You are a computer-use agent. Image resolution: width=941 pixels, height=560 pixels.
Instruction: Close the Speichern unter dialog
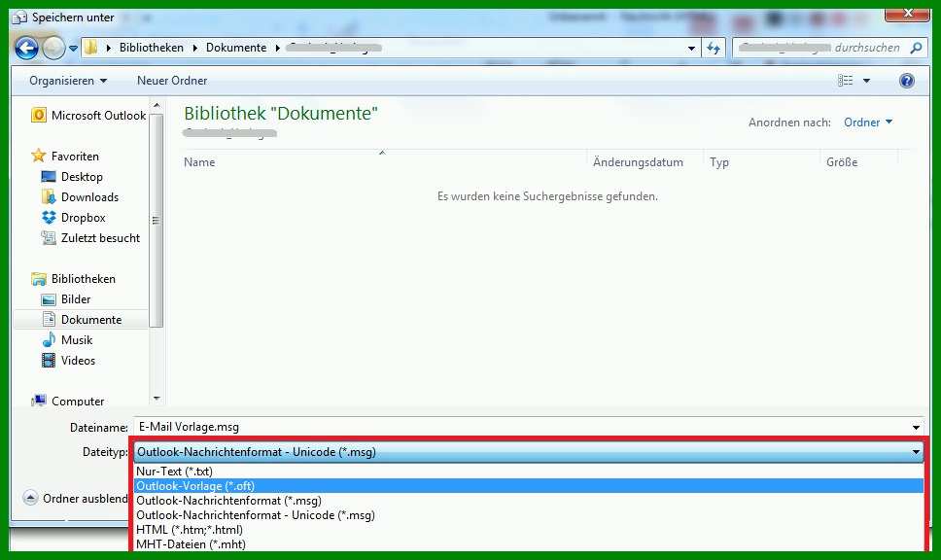click(907, 14)
